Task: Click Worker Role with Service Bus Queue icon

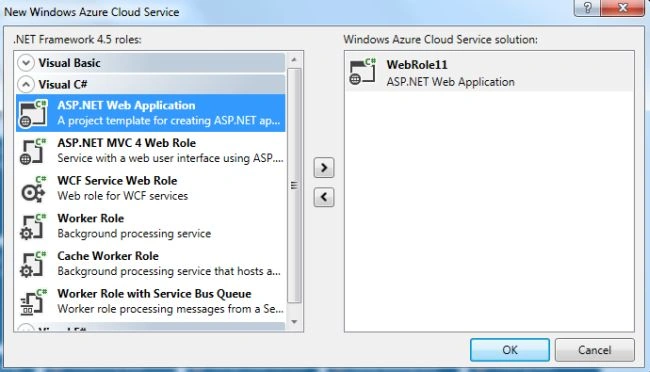Action: click(x=33, y=301)
